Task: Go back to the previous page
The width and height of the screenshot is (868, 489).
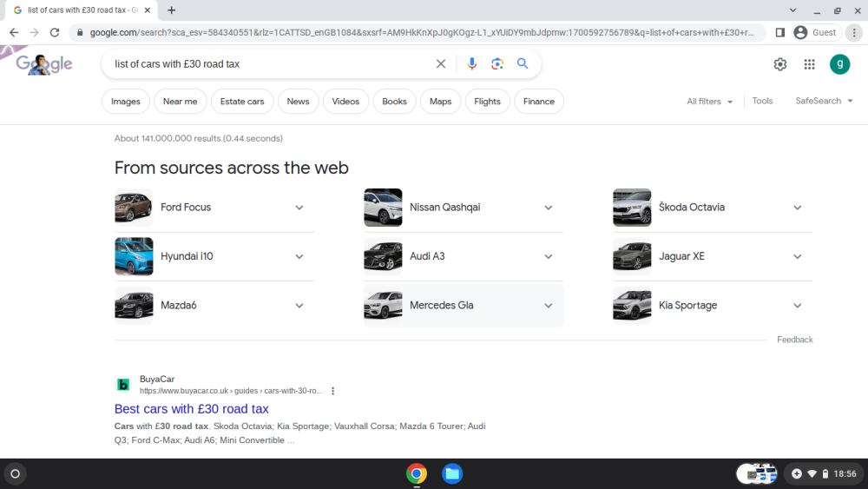Action: (x=14, y=33)
